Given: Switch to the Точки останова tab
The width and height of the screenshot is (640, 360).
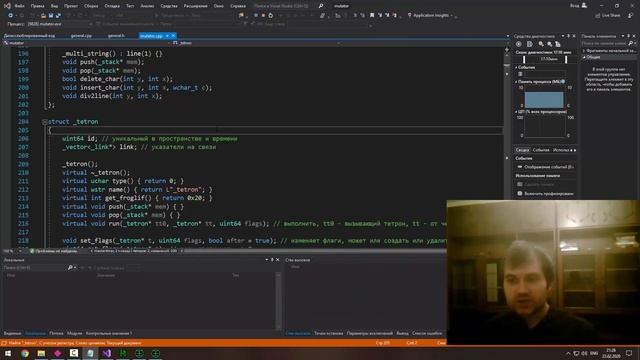Looking at the screenshot, I should (329, 333).
